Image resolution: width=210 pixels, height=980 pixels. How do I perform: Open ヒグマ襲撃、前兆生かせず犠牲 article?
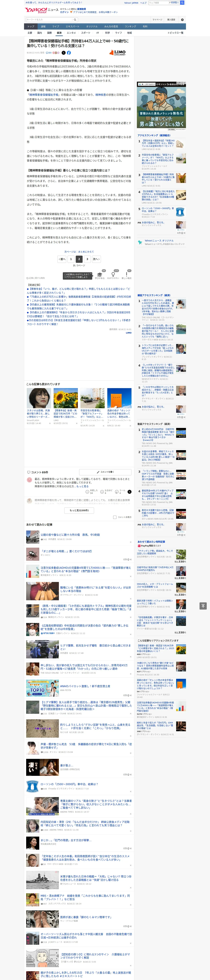coord(95,647)
